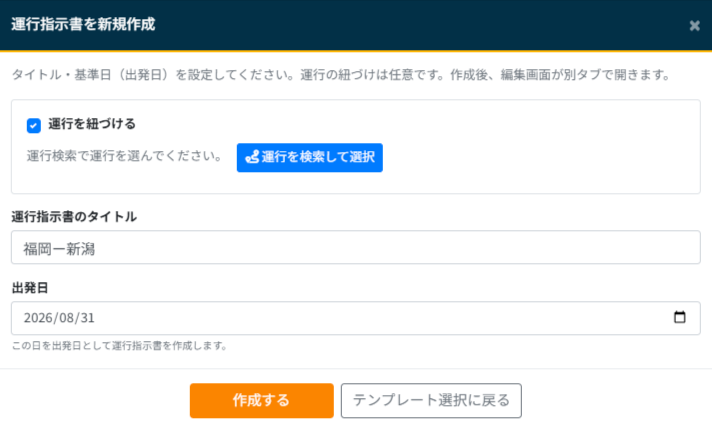Viewport: 712px width, 431px height.
Task: Click the placeholder text 福岡ー新潟
Action: [59, 249]
